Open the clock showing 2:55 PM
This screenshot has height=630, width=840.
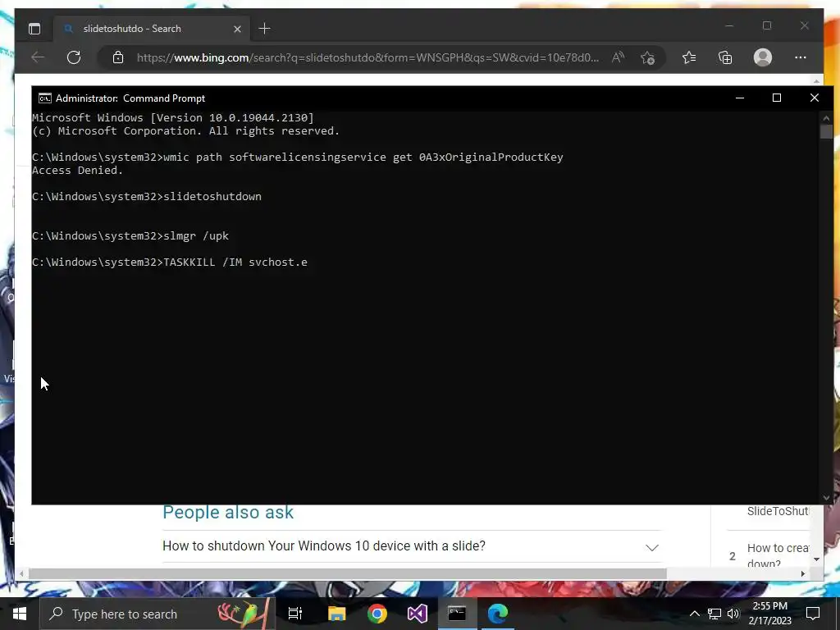(769, 614)
